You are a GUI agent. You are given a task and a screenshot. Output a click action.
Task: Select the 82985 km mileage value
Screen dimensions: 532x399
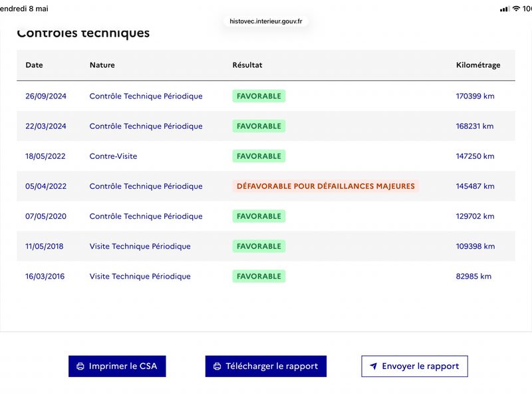(x=473, y=276)
